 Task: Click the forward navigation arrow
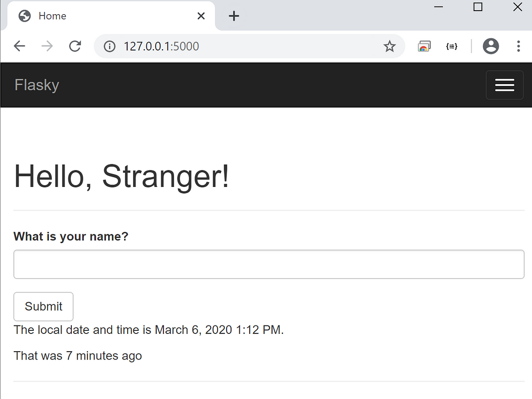47,46
